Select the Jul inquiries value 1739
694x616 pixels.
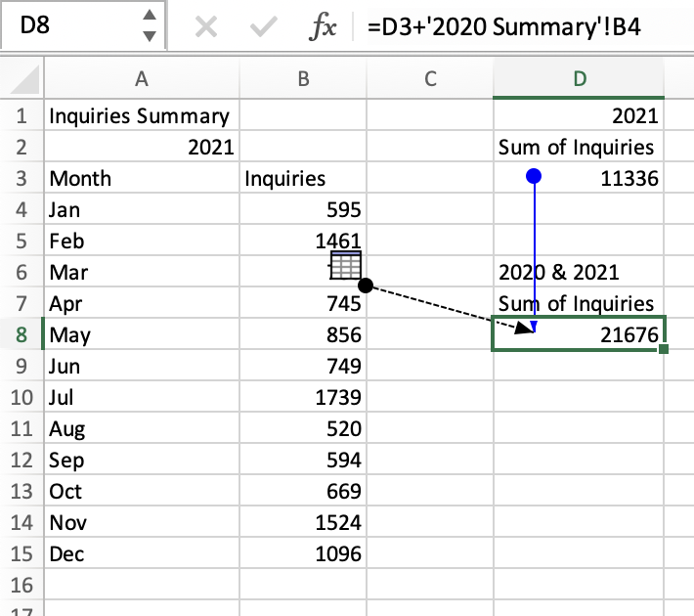(x=302, y=398)
